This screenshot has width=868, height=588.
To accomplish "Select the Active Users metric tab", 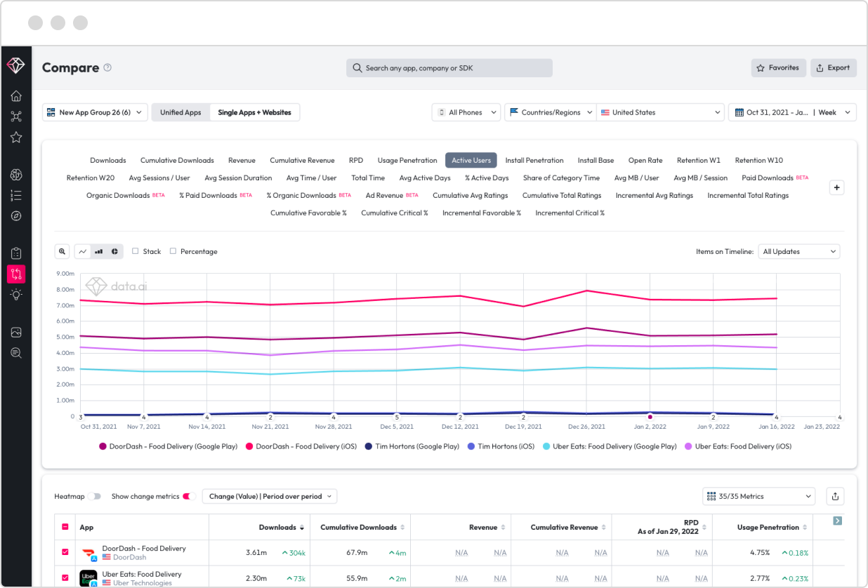I will (x=471, y=161).
